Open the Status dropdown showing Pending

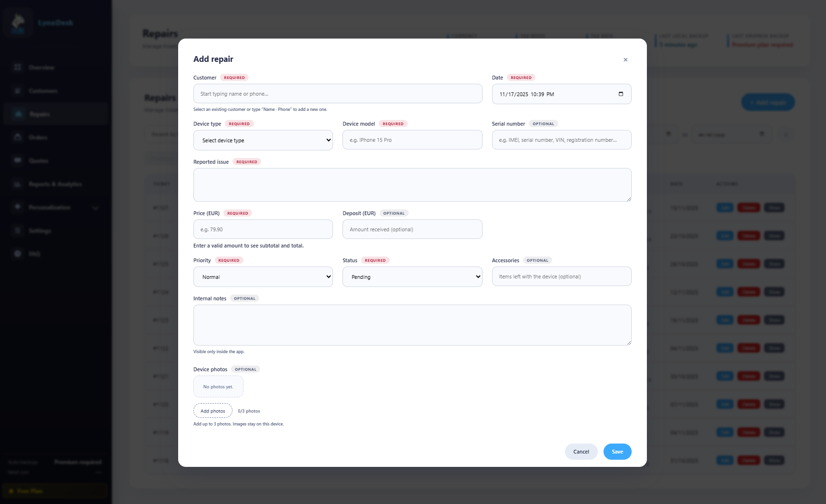pyautogui.click(x=412, y=277)
